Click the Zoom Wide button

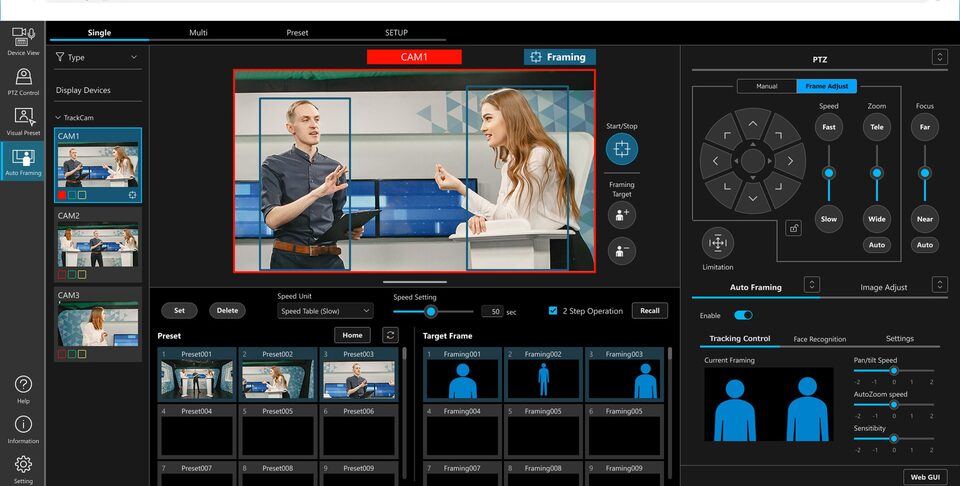click(877, 219)
